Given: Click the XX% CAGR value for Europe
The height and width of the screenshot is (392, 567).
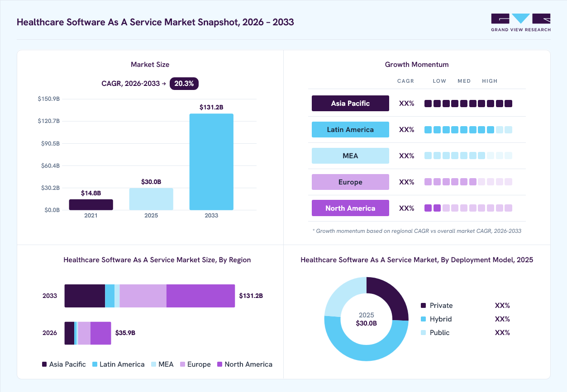Looking at the screenshot, I should 406,182.
